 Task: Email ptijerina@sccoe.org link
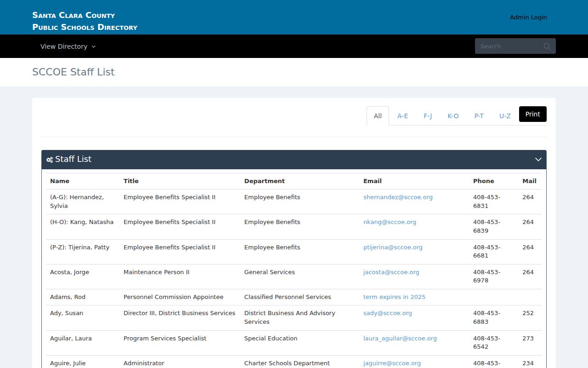pyautogui.click(x=393, y=247)
